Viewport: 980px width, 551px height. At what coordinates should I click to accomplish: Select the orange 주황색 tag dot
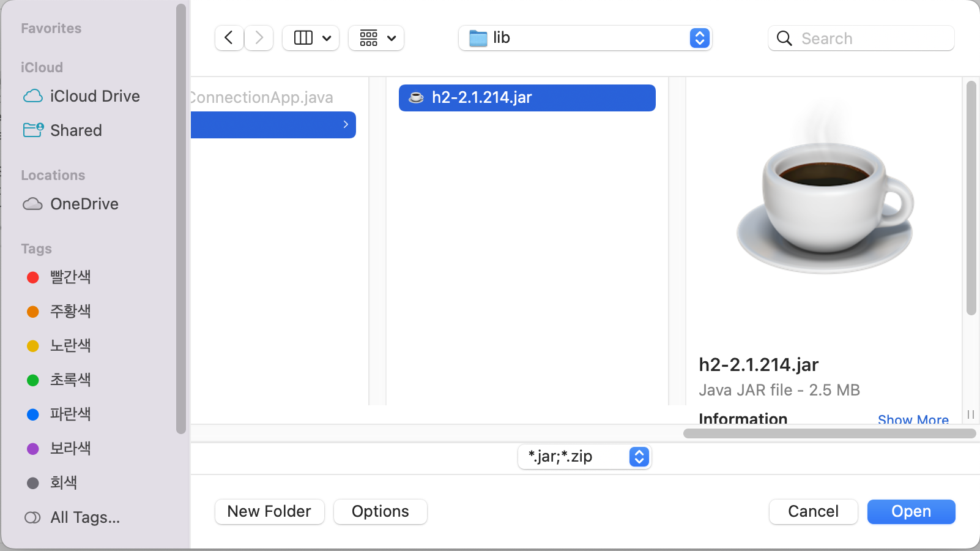[33, 312]
